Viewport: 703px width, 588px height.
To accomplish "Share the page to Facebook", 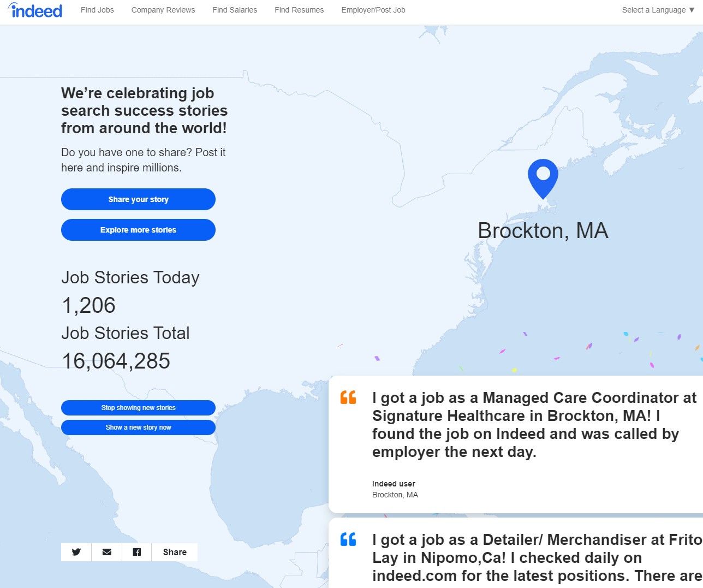I will [136, 552].
